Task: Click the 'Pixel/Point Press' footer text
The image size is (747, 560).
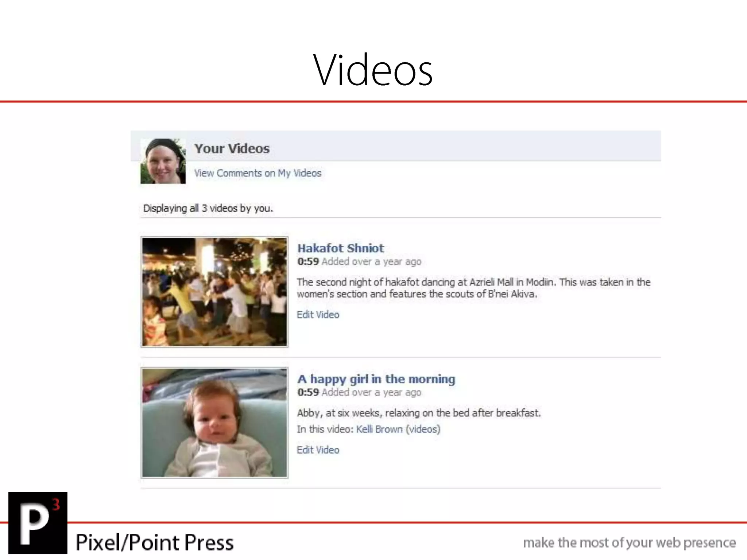Action: pos(155,542)
